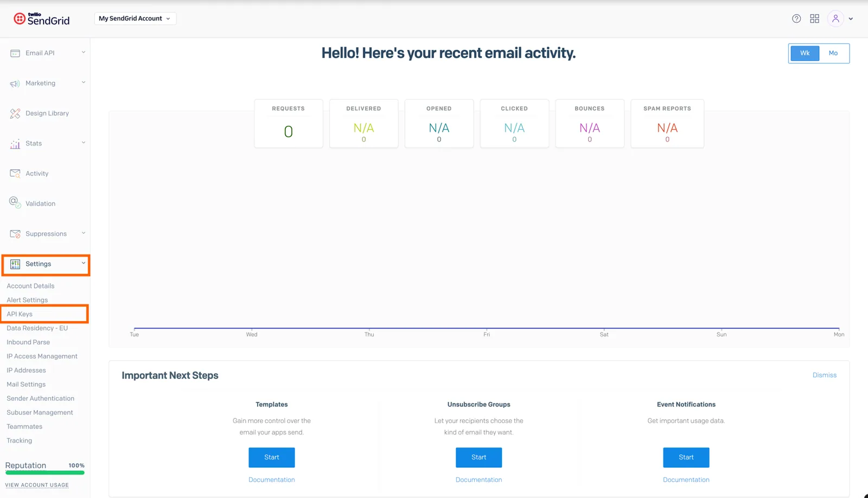The height and width of the screenshot is (498, 868).
Task: Open Teammates page
Action: tap(24, 427)
